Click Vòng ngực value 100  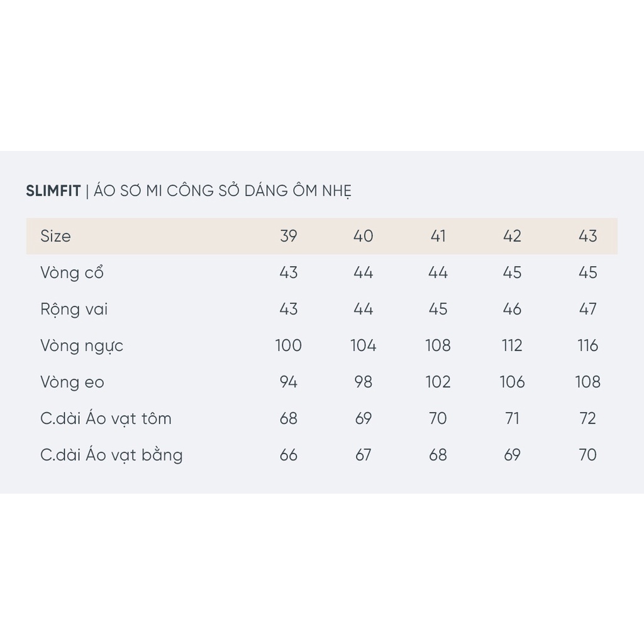(289, 346)
